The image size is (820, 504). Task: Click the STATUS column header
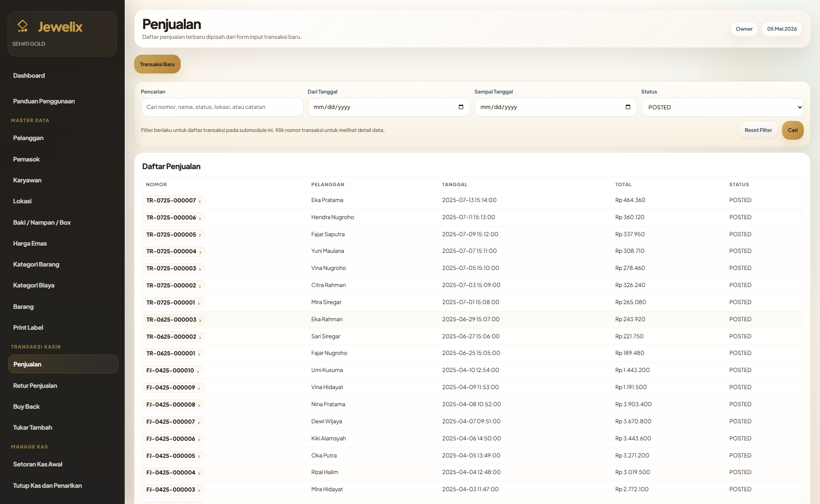click(739, 185)
